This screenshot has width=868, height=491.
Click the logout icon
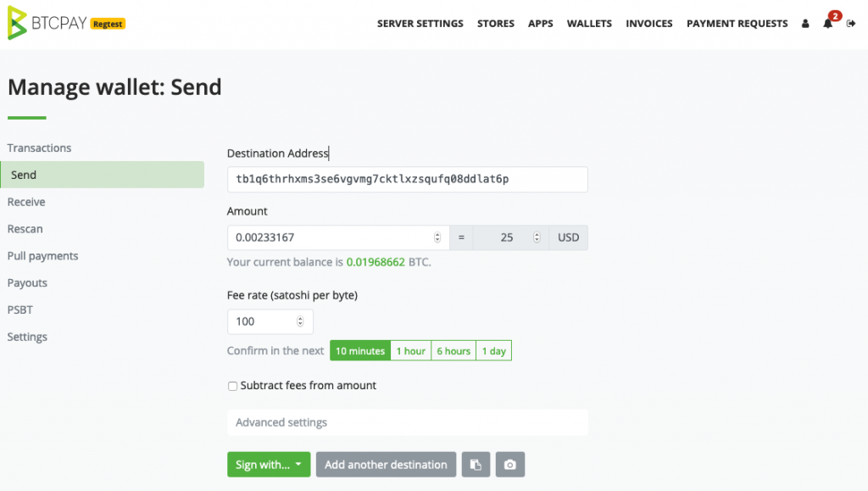851,23
